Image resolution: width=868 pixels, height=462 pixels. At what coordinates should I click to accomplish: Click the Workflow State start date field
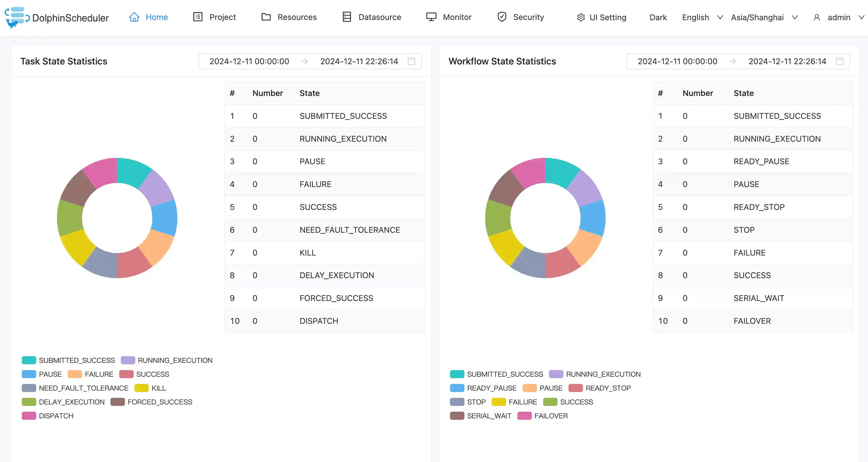click(x=677, y=61)
